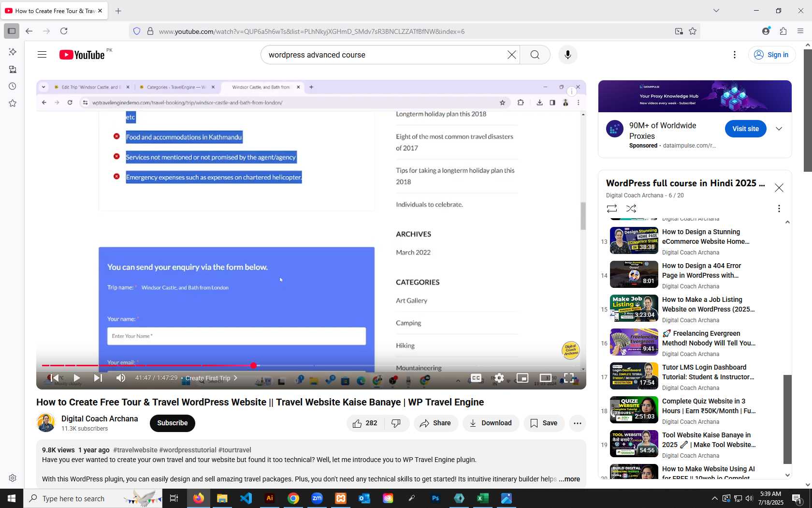Open bookmarks star in sidebar
812x508 pixels.
click(x=13, y=103)
